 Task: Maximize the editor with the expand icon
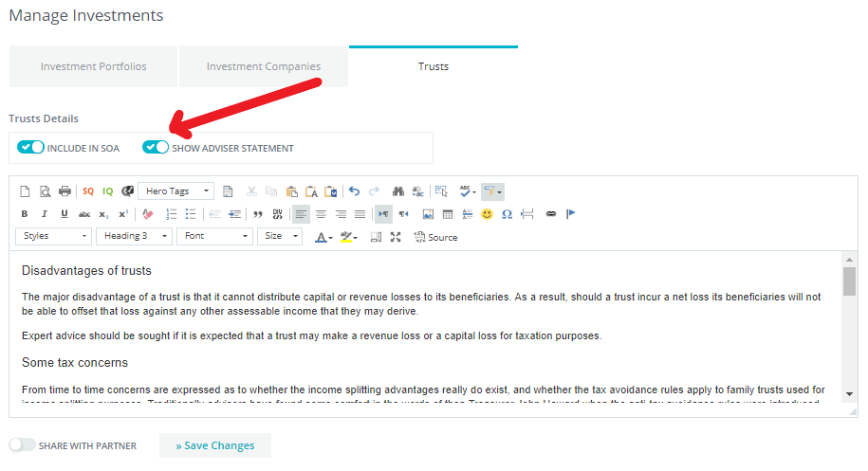396,237
